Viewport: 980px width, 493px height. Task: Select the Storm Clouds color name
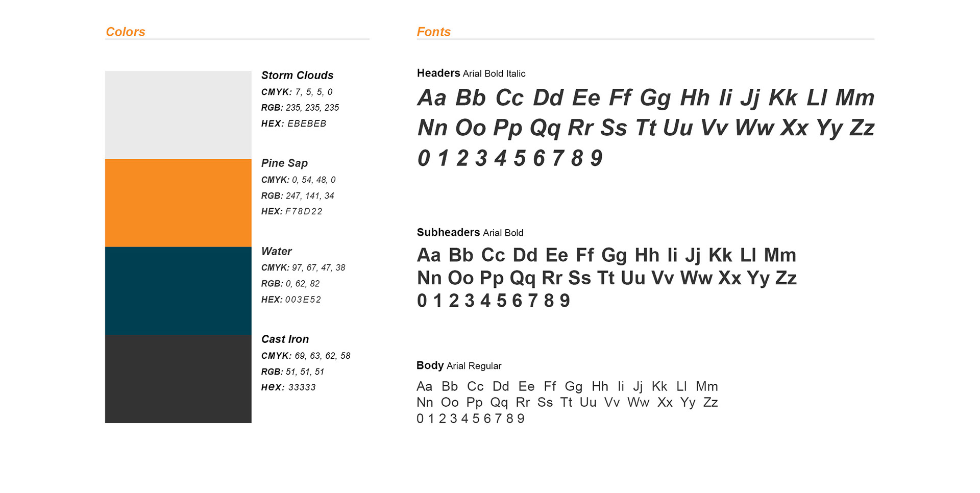[297, 76]
